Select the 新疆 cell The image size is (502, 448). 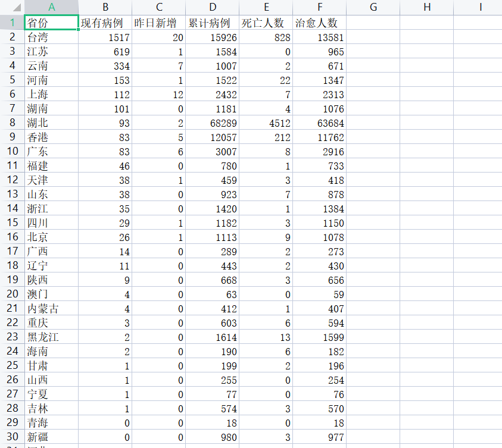tap(52, 437)
